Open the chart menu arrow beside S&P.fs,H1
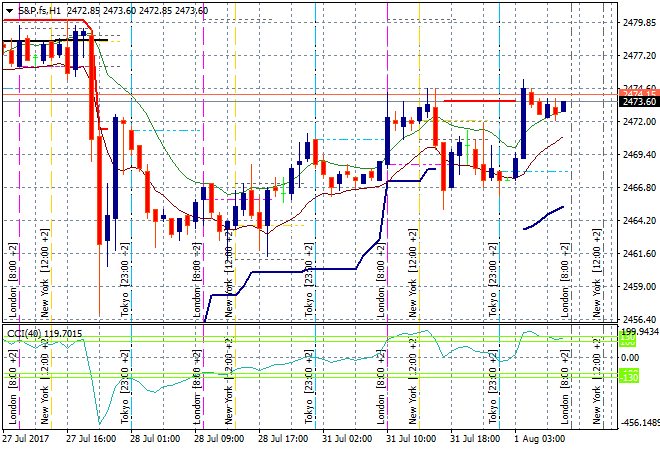Screen dimensions: 660x450 (x=9, y=9)
